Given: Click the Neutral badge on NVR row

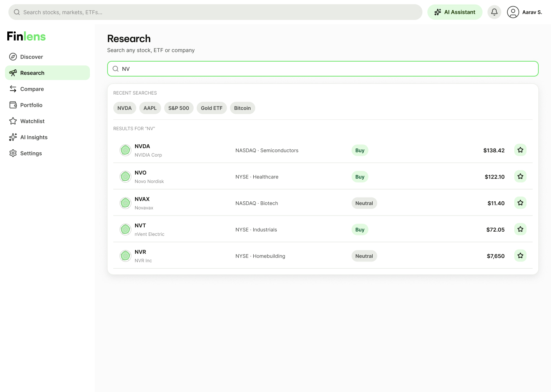Looking at the screenshot, I should point(364,256).
